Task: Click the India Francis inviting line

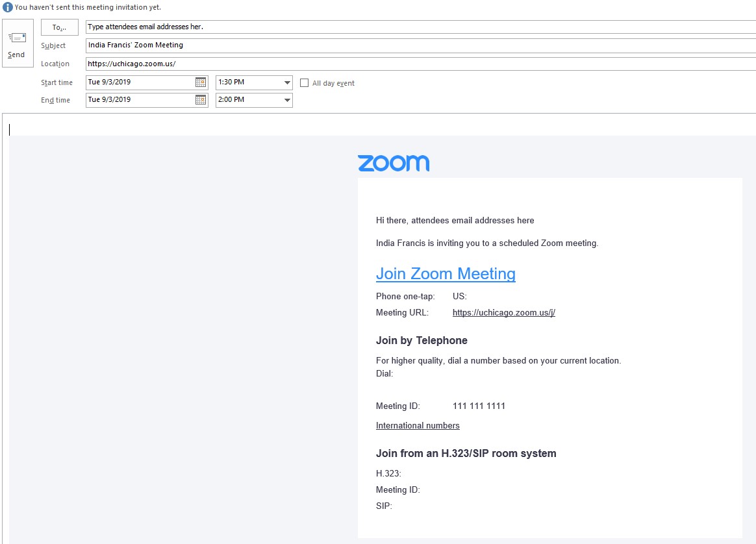Action: click(487, 243)
